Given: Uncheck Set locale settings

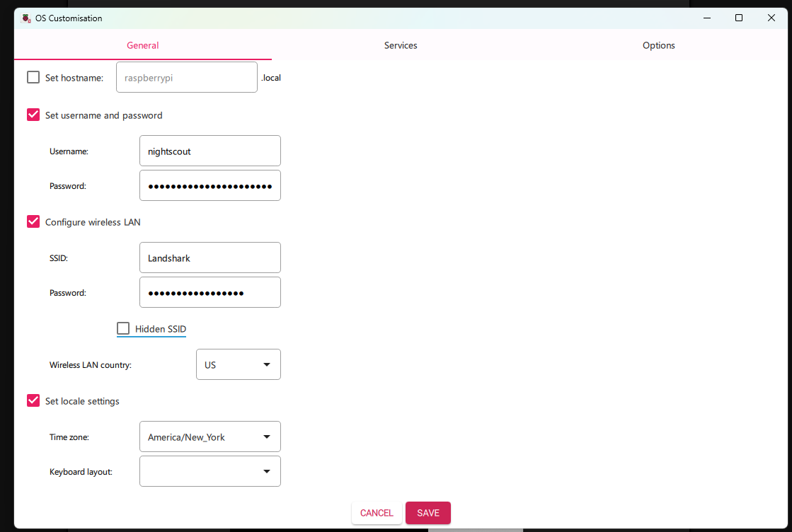Looking at the screenshot, I should click(x=33, y=400).
